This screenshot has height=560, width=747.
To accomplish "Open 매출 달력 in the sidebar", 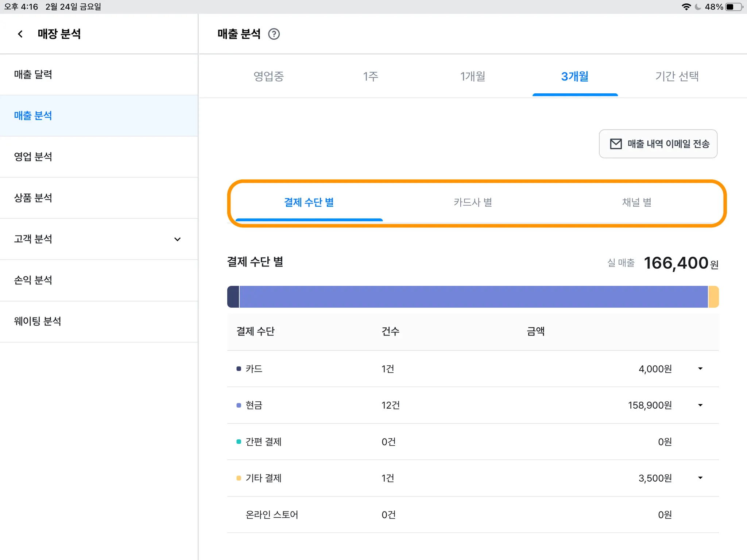I will 33,74.
